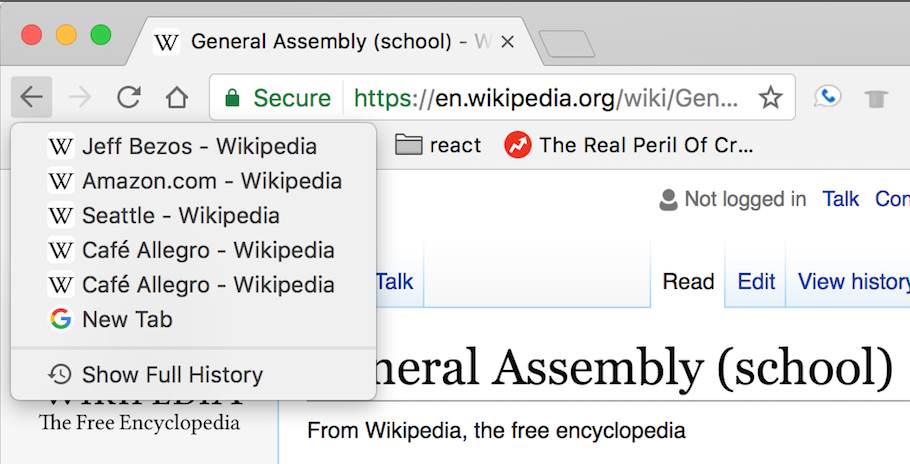This screenshot has width=910, height=464.
Task: Open the View history tab
Action: (x=852, y=281)
